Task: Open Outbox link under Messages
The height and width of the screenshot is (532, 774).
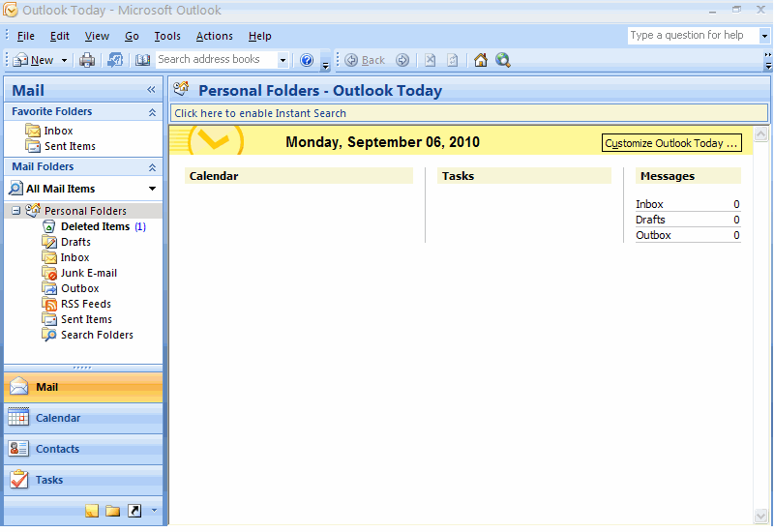Action: (x=653, y=235)
